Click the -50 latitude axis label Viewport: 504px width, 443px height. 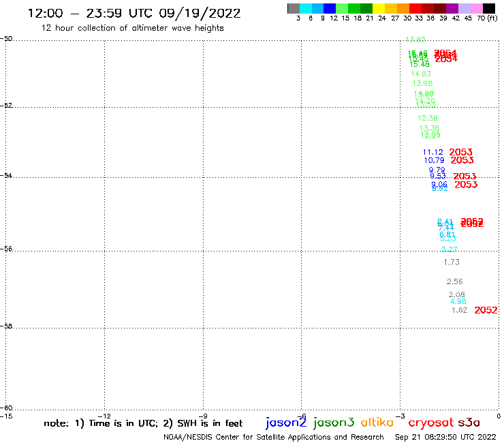click(x=6, y=39)
